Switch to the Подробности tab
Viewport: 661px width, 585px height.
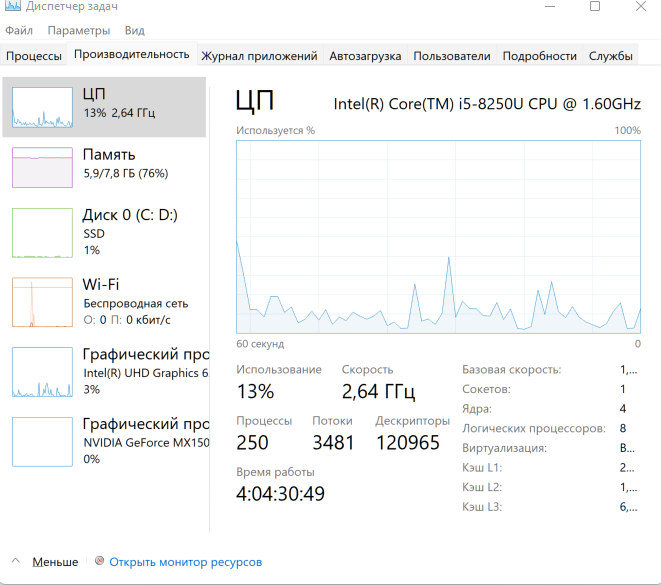pos(540,56)
